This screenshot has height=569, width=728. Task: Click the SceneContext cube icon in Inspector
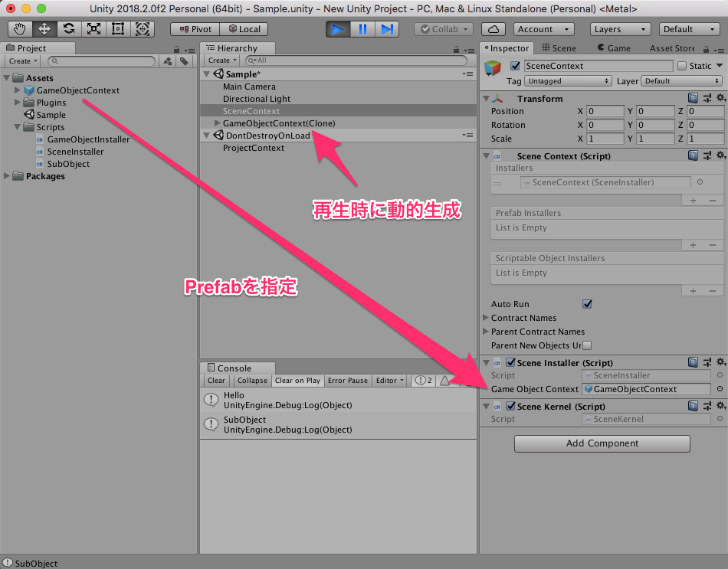pos(493,67)
